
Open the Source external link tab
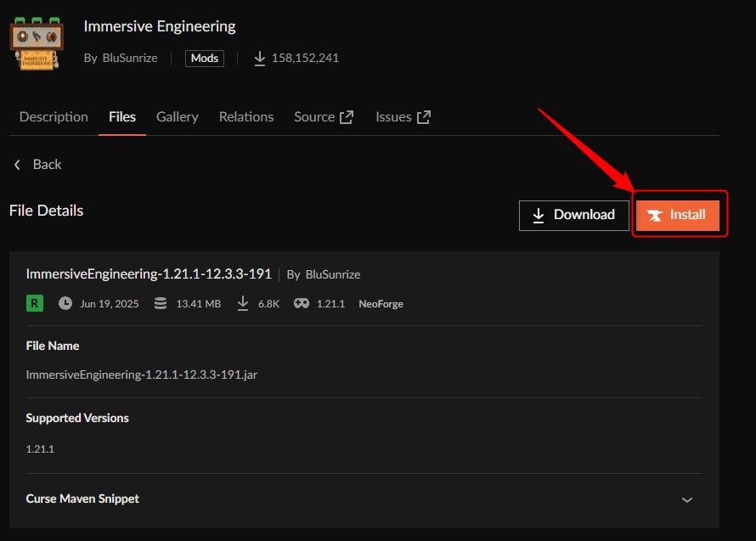pyautogui.click(x=324, y=116)
